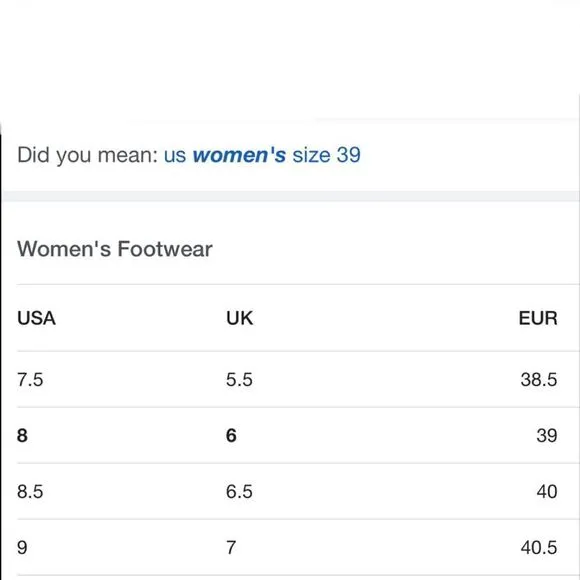Image resolution: width=580 pixels, height=580 pixels.
Task: Select EUR size 38.5 cell
Action: pyautogui.click(x=539, y=380)
